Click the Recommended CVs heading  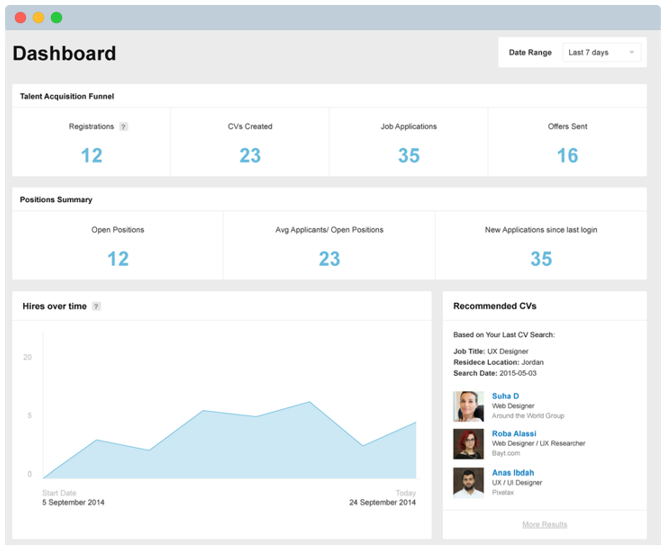pyautogui.click(x=495, y=306)
